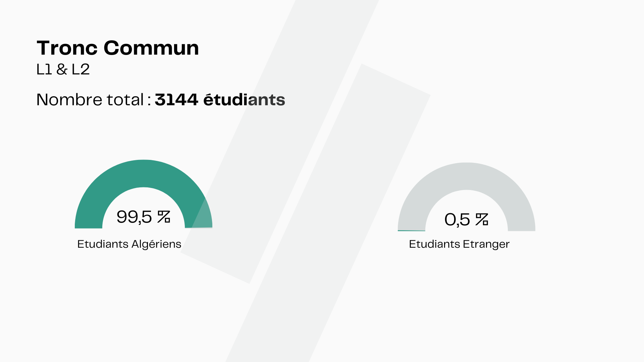Image resolution: width=644 pixels, height=362 pixels.
Task: Click the gray semicircle gauge arc
Action: [467, 176]
